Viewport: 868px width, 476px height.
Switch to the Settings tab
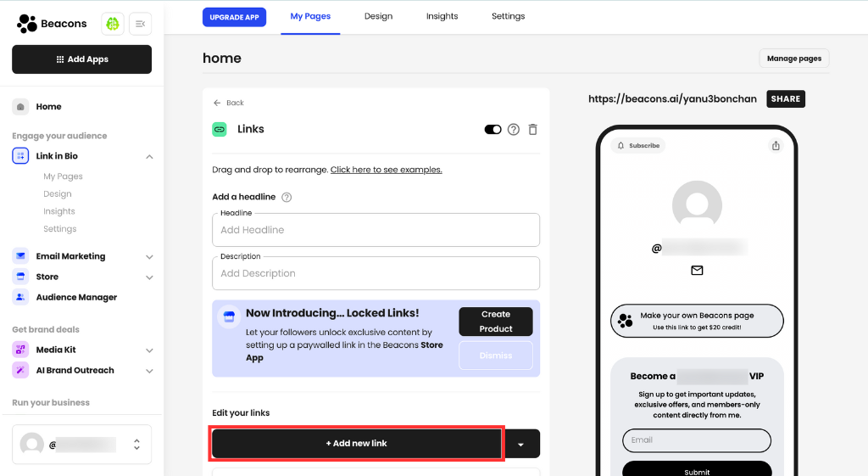tap(509, 17)
